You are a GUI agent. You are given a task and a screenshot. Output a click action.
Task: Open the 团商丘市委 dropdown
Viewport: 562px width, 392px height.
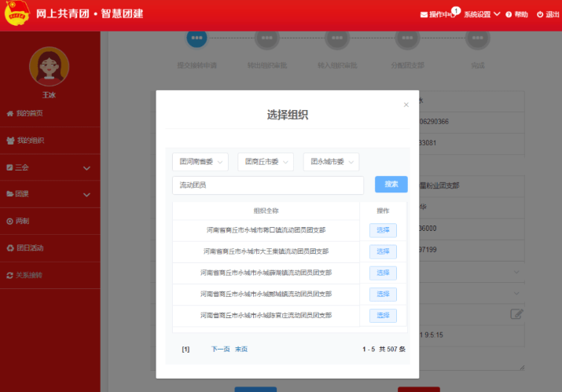pyautogui.click(x=266, y=162)
